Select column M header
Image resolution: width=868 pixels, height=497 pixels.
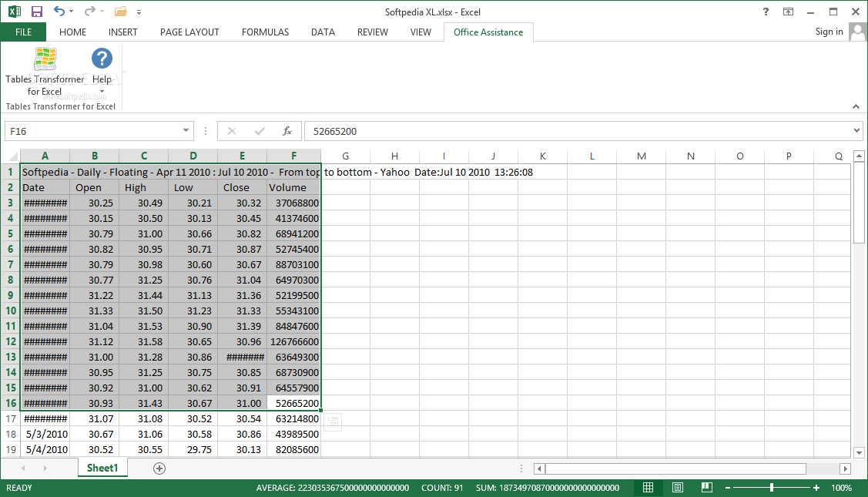click(x=641, y=156)
